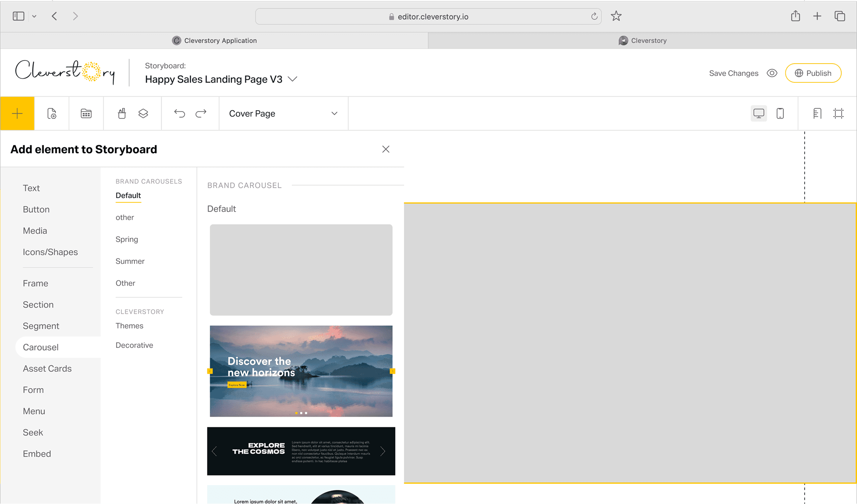Select Menu element category

pyautogui.click(x=34, y=411)
